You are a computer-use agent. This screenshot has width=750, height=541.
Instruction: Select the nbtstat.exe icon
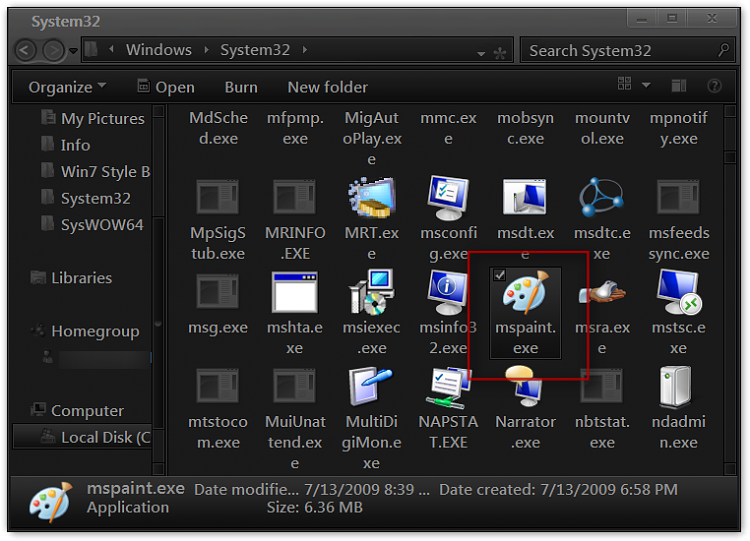[x=602, y=386]
